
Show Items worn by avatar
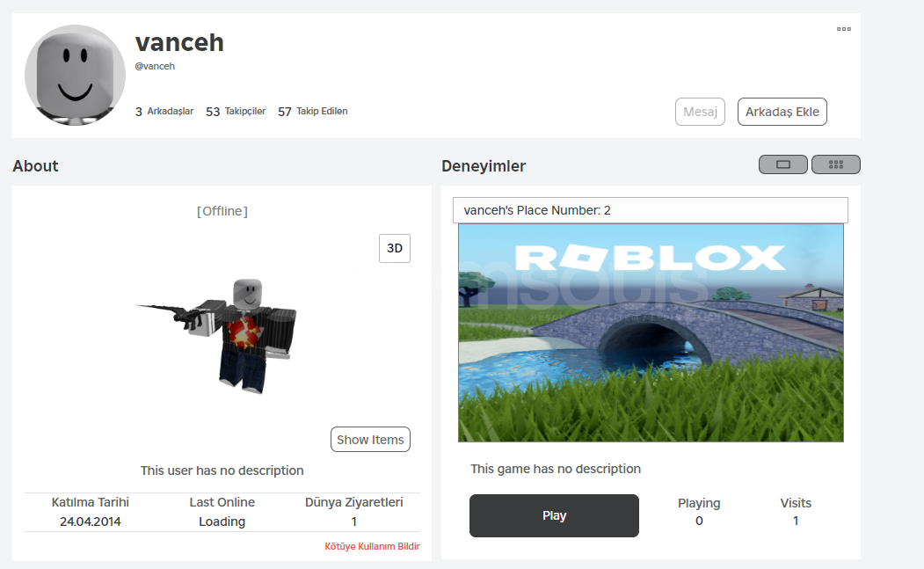(x=370, y=439)
